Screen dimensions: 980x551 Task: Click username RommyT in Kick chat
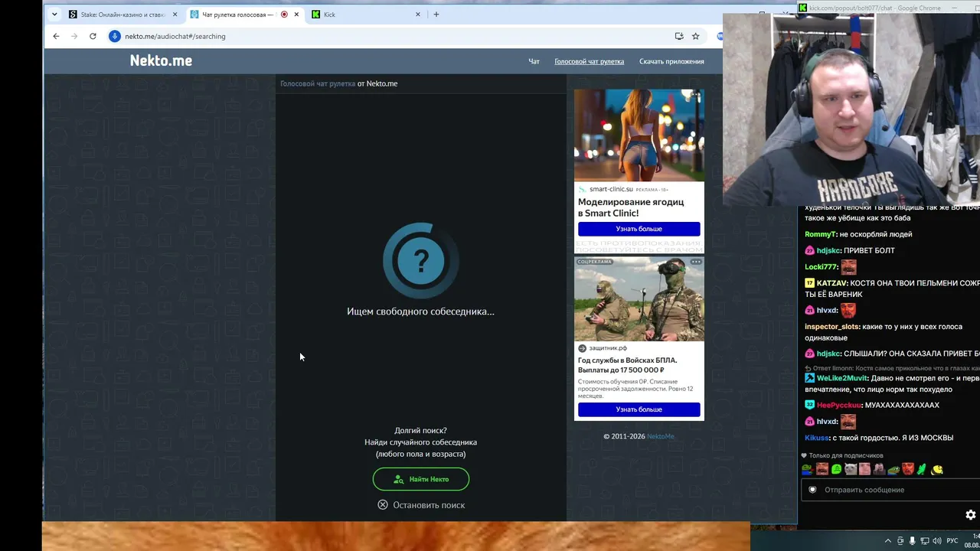tap(820, 234)
